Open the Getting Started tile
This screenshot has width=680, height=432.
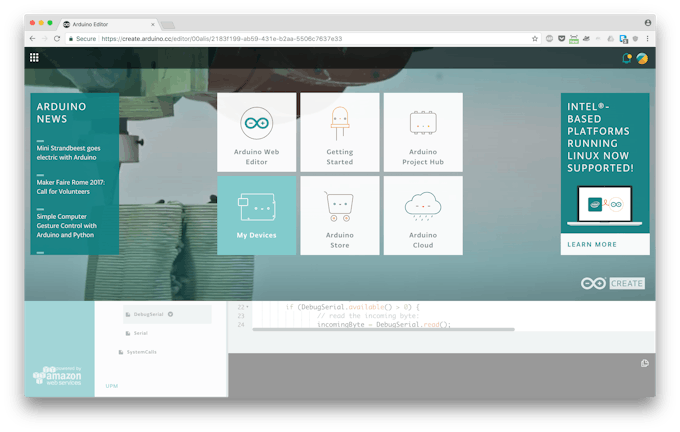pyautogui.click(x=340, y=132)
